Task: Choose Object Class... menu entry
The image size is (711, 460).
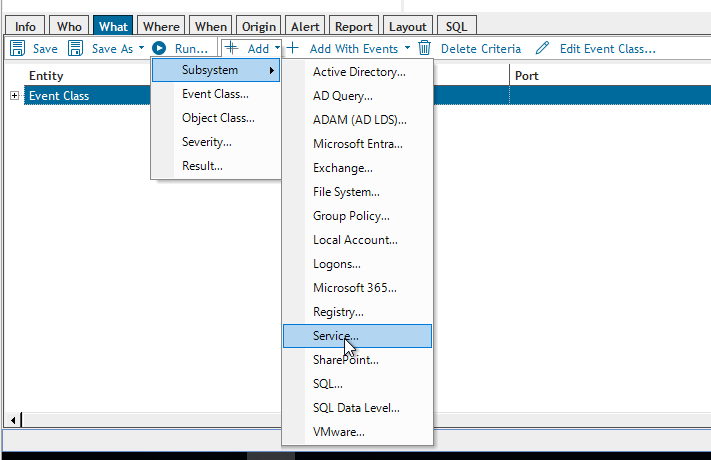Action: click(x=216, y=118)
